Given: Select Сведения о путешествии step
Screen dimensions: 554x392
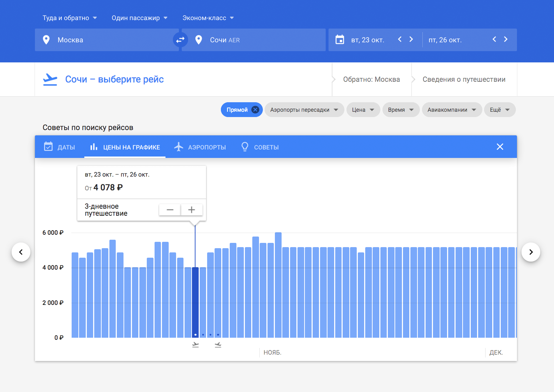Looking at the screenshot, I should (x=464, y=79).
